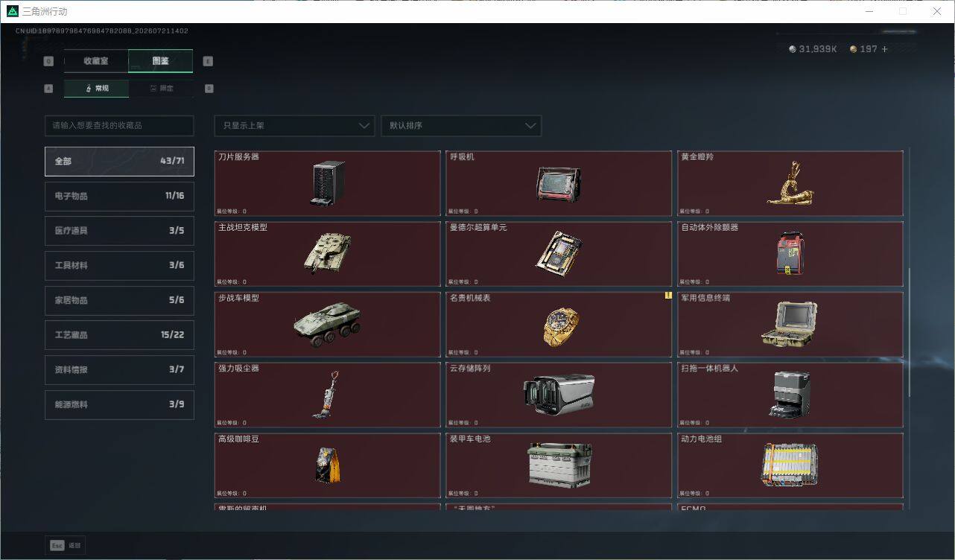The image size is (955, 560).
Task: Open the 曼德尔超算单元 item card
Action: click(559, 253)
